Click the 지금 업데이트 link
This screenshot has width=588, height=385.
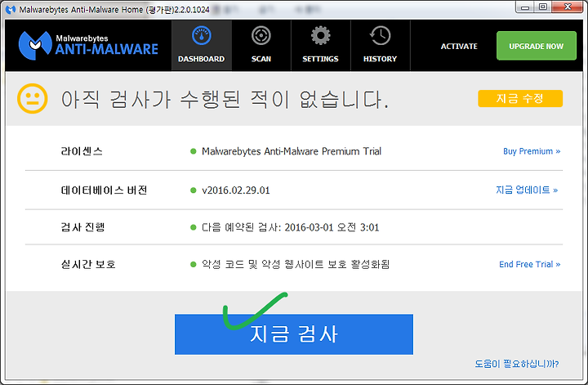pyautogui.click(x=527, y=190)
